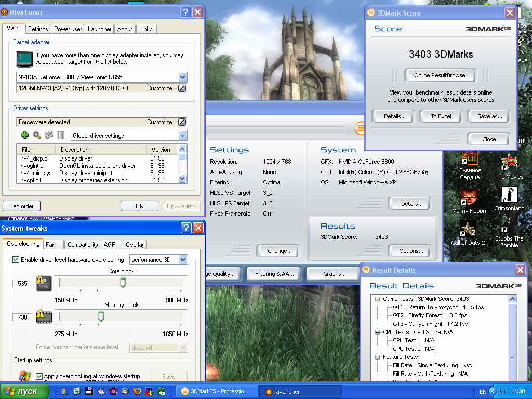Screen dimensions: 532x399
Task: Click the Memory clock value field 730
Action: (23, 317)
